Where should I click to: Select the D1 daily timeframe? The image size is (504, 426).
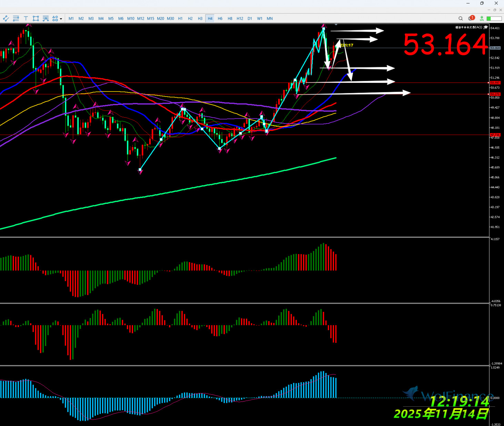tap(250, 19)
